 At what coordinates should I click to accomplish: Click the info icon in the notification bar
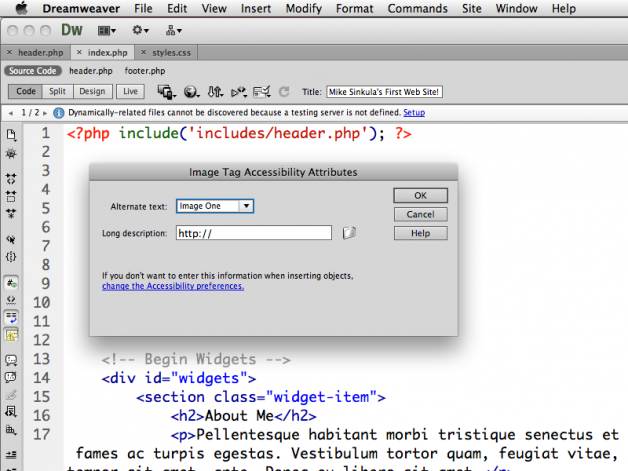pos(59,113)
